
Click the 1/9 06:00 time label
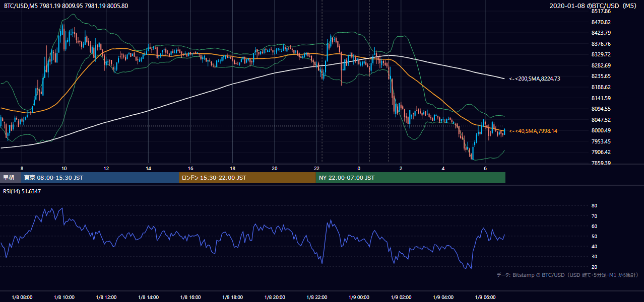coord(485,297)
